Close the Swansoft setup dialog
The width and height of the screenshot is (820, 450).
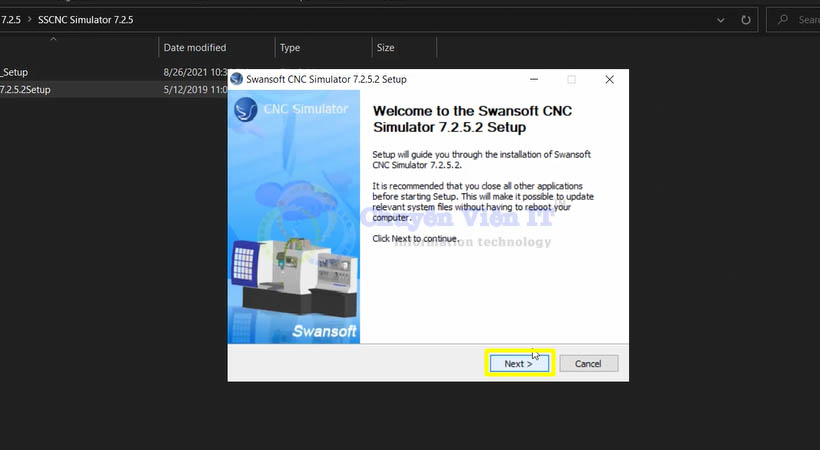coord(609,79)
